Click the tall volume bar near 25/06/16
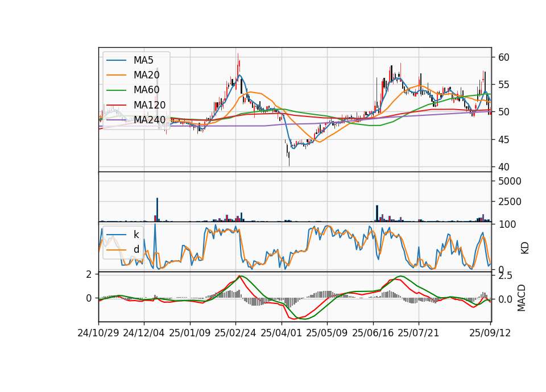Image resolution: width=546 pixels, height=392 pixels. point(377,213)
